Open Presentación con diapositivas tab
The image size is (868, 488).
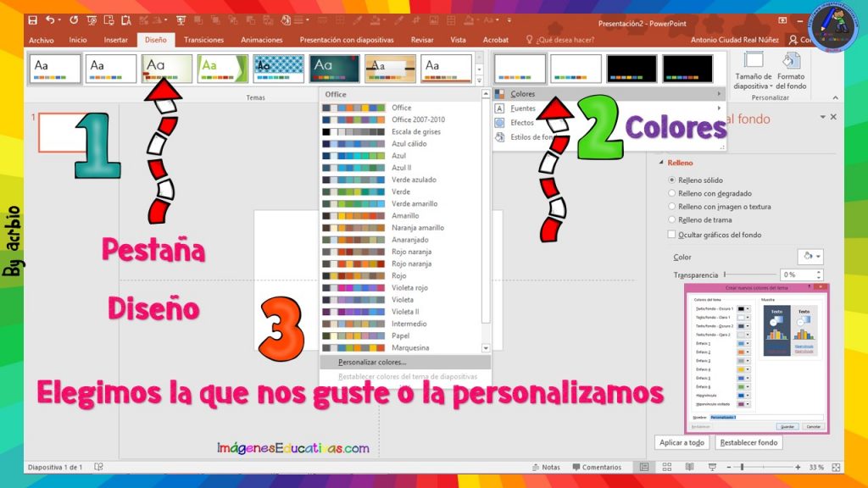click(x=347, y=40)
